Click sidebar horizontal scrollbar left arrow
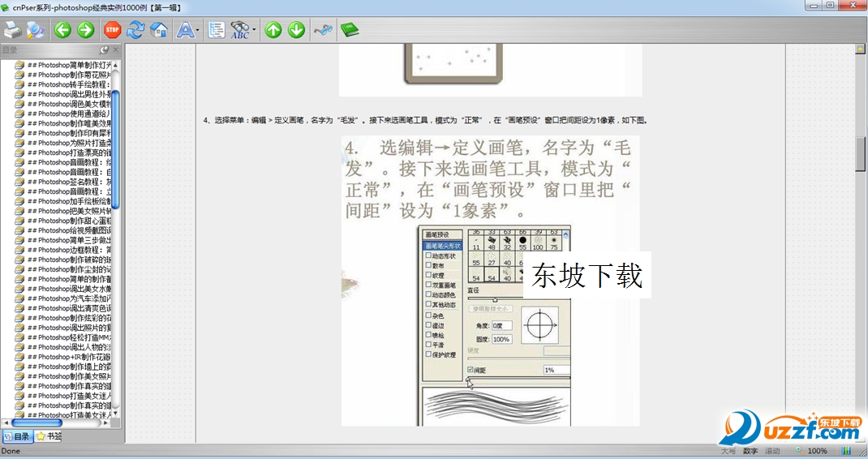 click(6, 423)
